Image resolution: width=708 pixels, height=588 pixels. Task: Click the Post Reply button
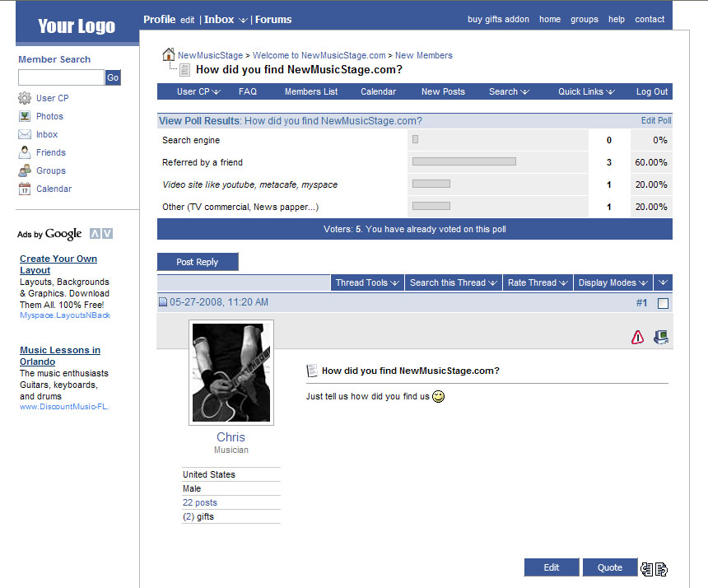(x=198, y=262)
